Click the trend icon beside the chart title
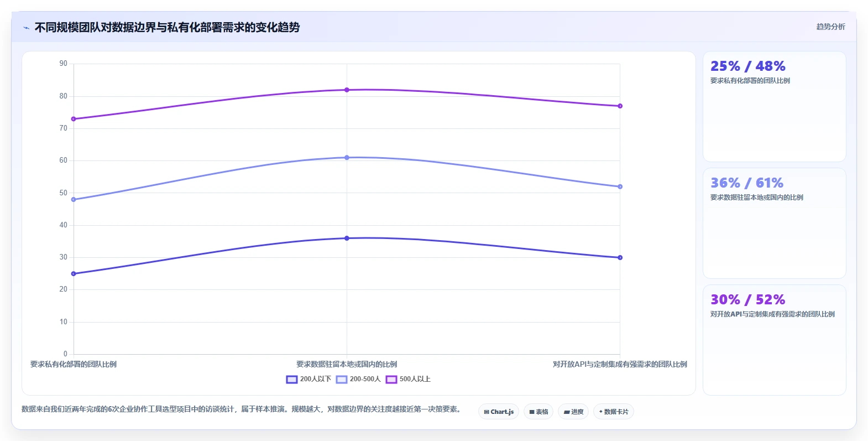The width and height of the screenshot is (868, 441). pos(26,28)
